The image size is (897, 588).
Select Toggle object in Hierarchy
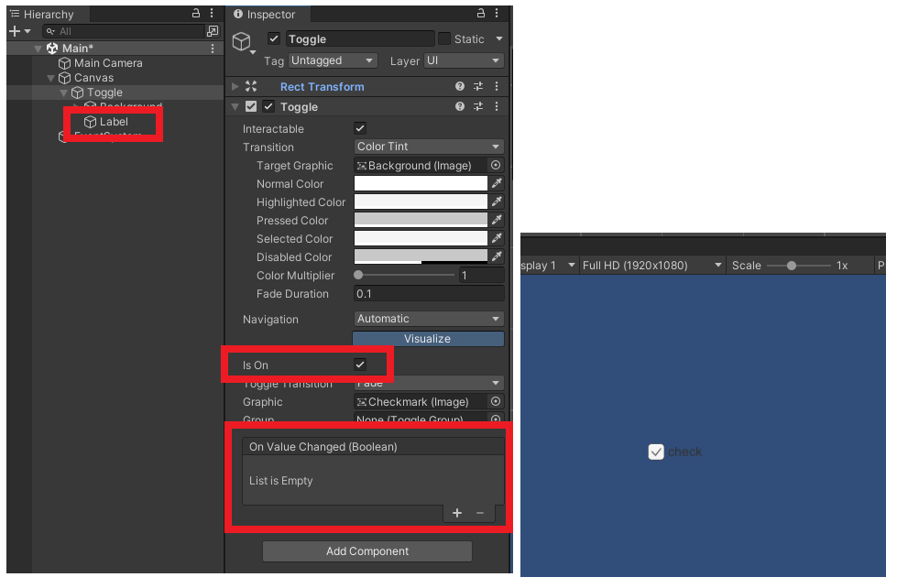[97, 93]
